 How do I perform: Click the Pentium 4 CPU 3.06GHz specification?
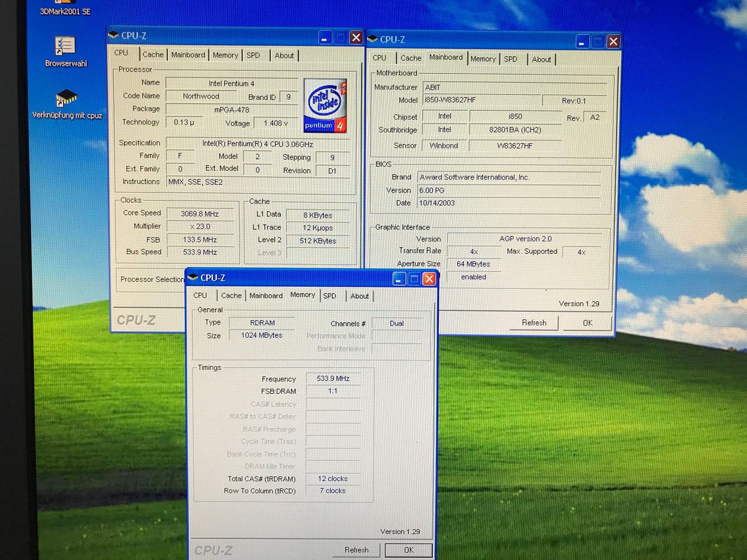258,144
